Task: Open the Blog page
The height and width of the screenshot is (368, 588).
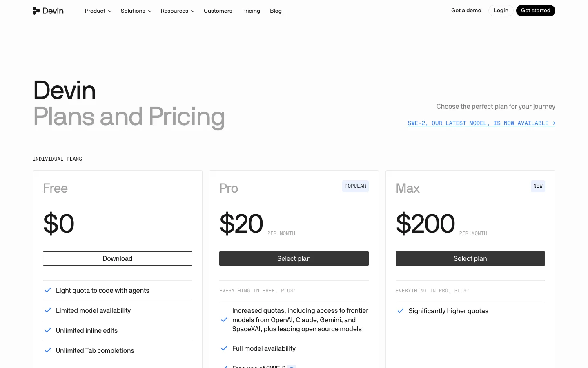Action: coord(276,11)
